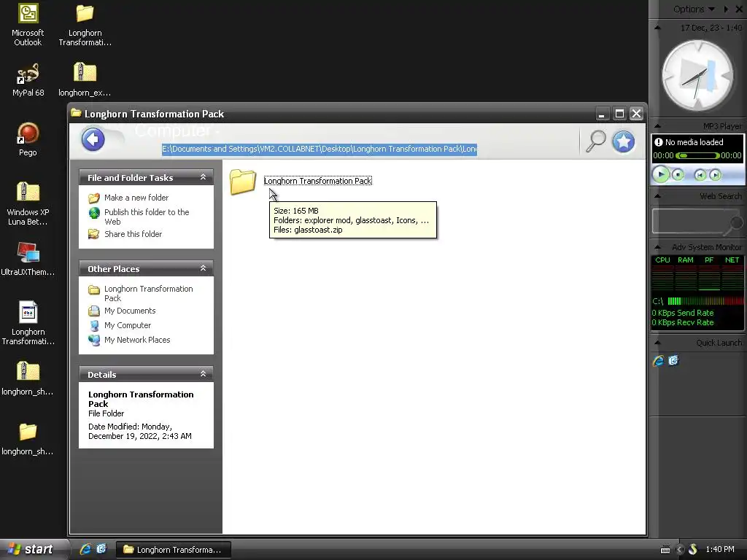Open My Computer from Other Places
This screenshot has width=747, height=560.
click(128, 325)
